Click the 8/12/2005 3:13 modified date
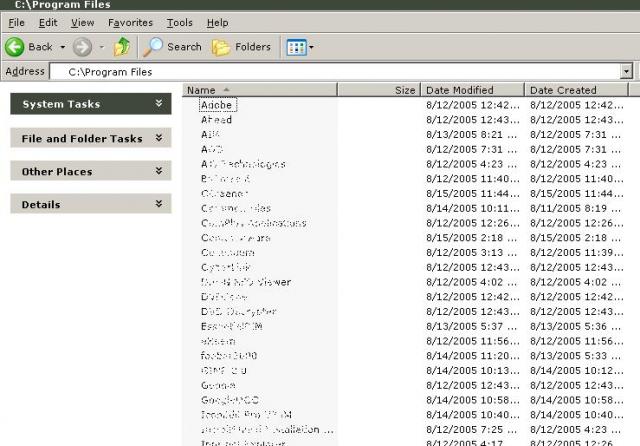Viewport: 640px width, 446px height. (471, 252)
